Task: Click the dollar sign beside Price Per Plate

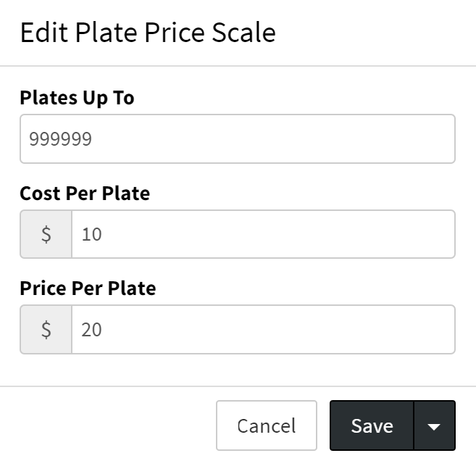Action: [46, 330]
